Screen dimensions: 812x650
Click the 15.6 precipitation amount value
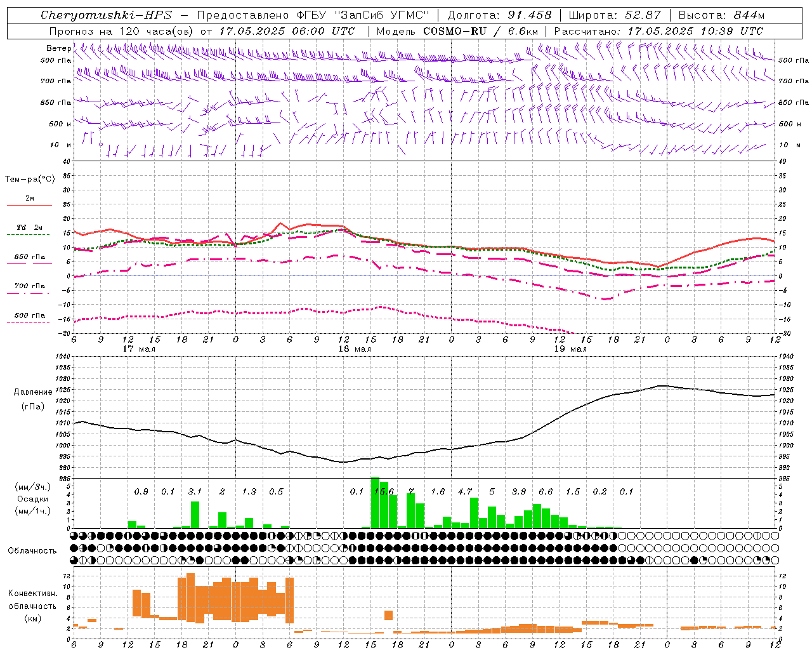(384, 491)
